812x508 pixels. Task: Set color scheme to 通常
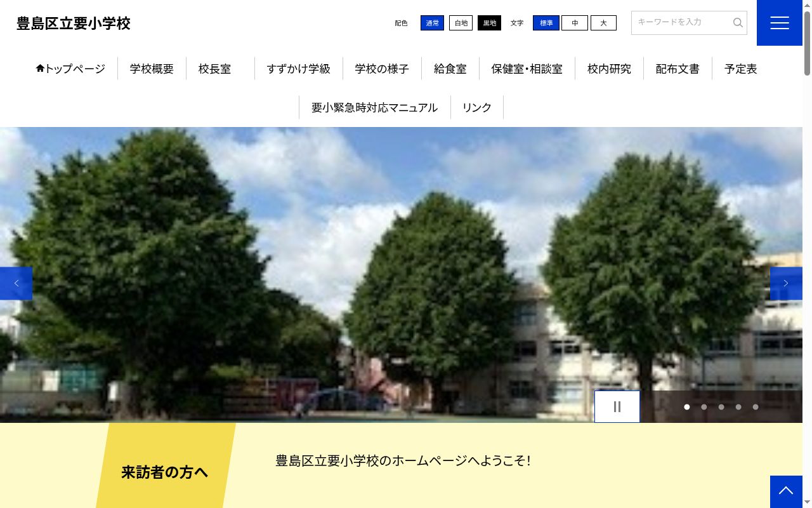point(432,23)
